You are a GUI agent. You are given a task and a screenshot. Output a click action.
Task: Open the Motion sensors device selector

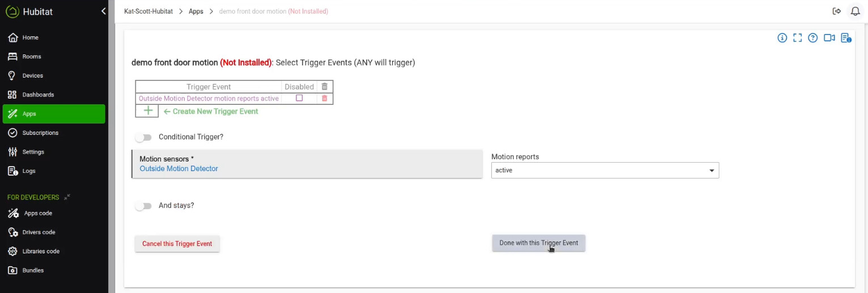pyautogui.click(x=307, y=164)
